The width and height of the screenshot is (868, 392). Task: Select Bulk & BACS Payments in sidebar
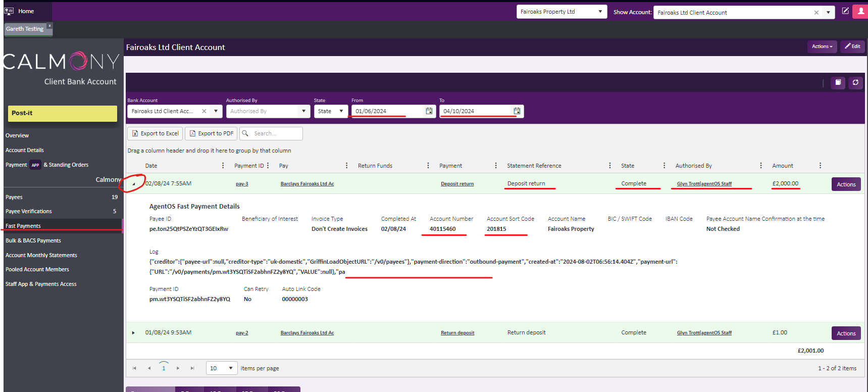[x=33, y=240]
